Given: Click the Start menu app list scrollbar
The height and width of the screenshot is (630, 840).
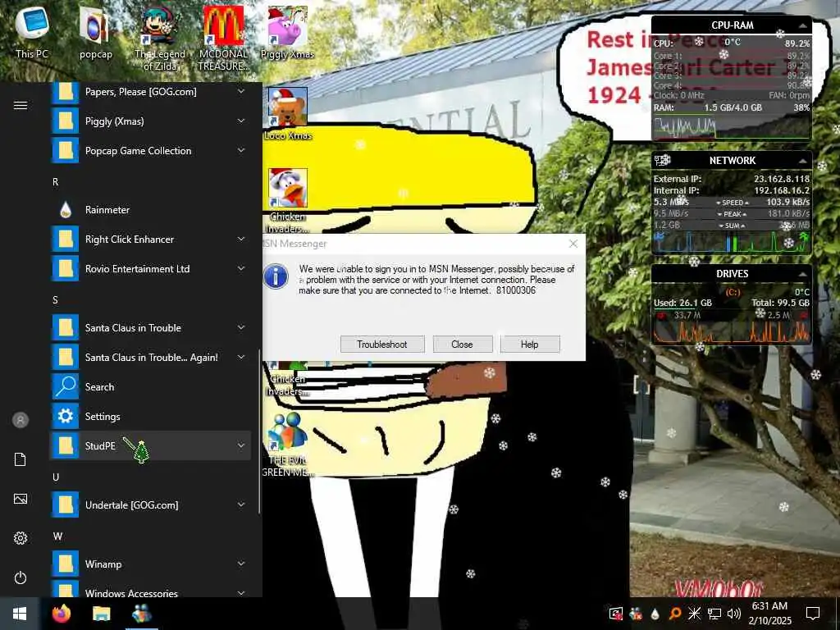Looking at the screenshot, I should click(x=260, y=431).
